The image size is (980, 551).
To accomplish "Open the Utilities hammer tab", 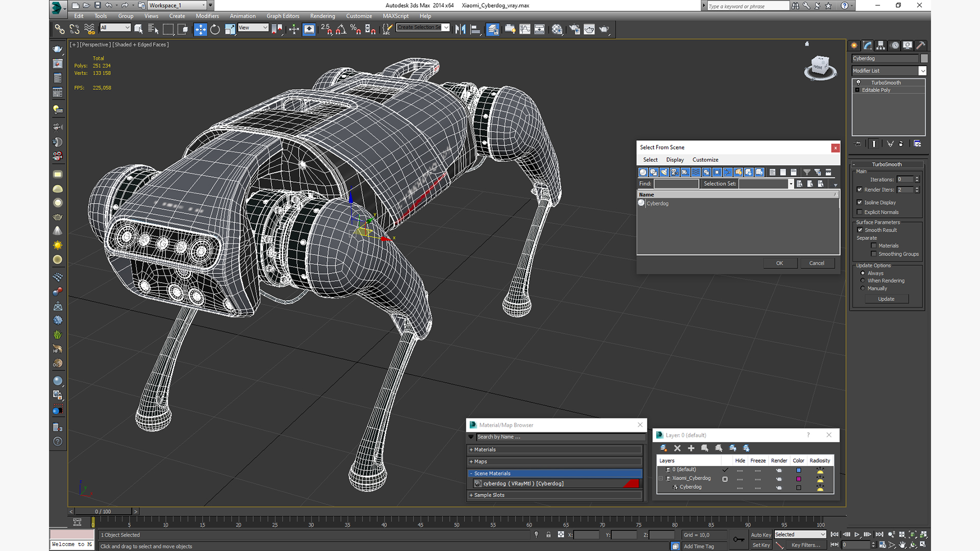I will pyautogui.click(x=921, y=45).
